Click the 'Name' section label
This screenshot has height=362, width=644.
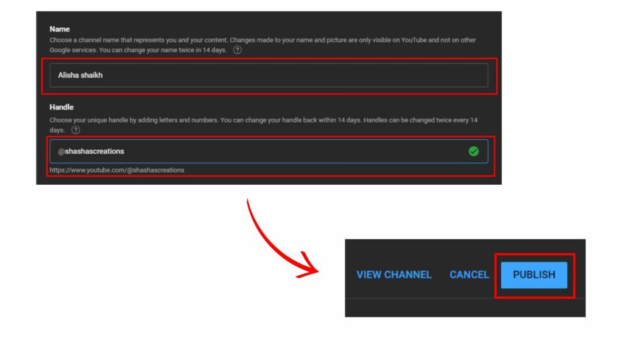tap(58, 29)
